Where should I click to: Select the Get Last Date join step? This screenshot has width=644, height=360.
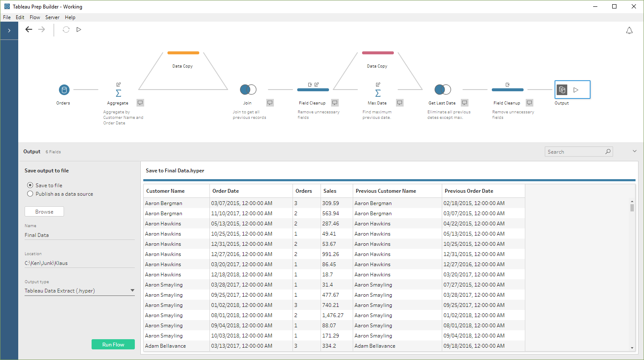[x=443, y=90]
